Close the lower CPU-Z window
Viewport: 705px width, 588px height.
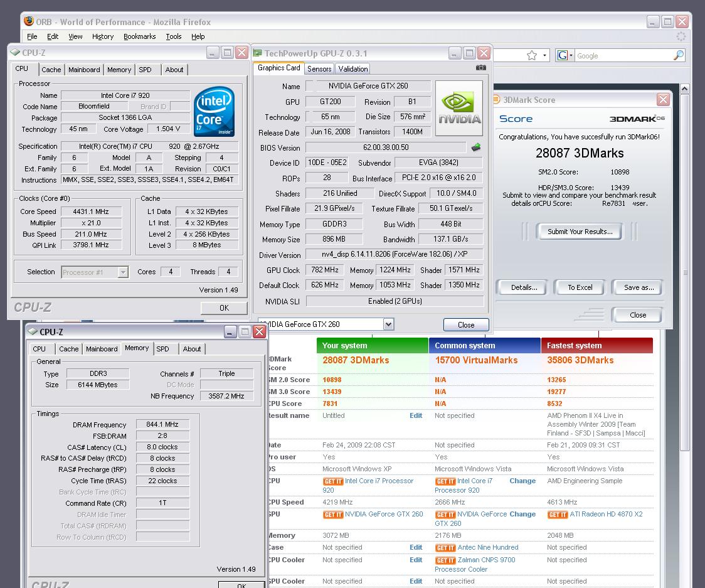(260, 332)
